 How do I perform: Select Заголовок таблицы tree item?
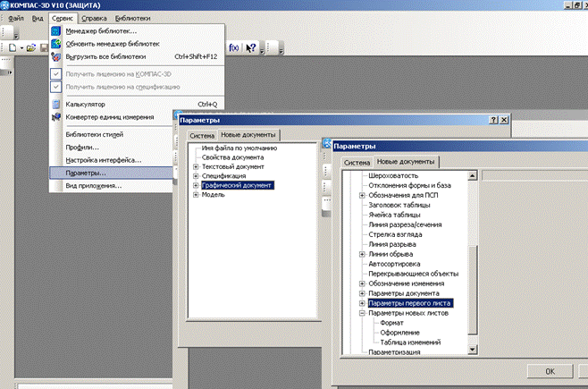tap(399, 205)
